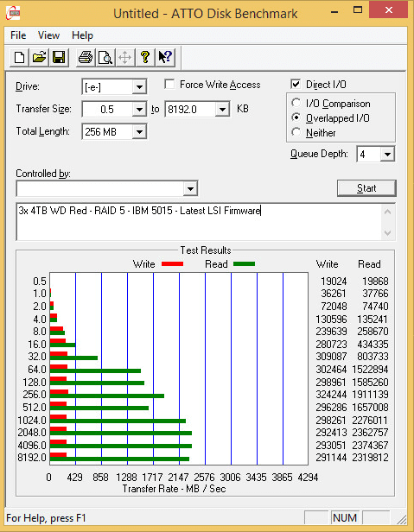The image size is (414, 532).
Task: Click the Open file folder icon
Action: [x=40, y=57]
